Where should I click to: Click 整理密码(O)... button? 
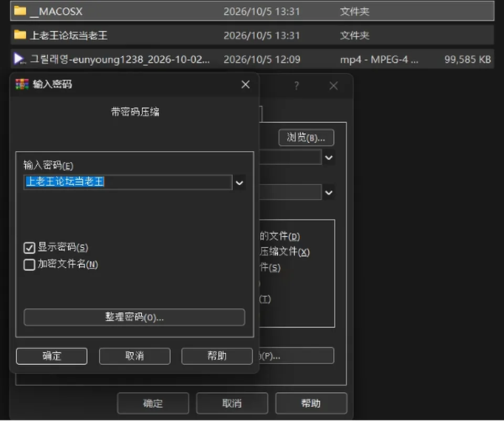click(134, 318)
